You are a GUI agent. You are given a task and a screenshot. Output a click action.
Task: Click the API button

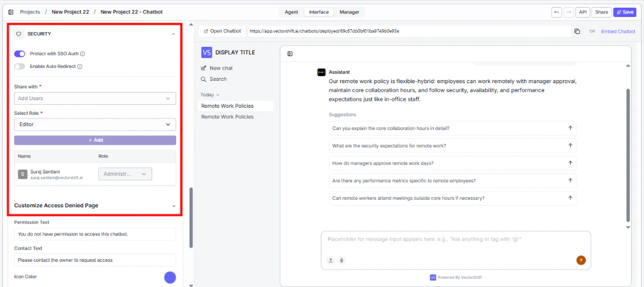click(583, 12)
